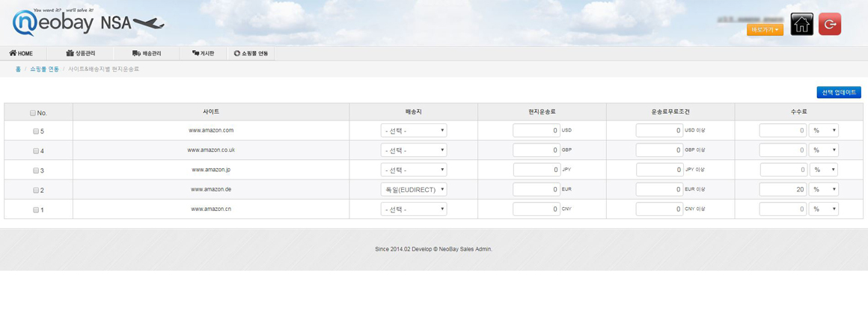Click USD 이상 free-shipping field
Image resolution: width=868 pixels, height=329 pixels.
[x=659, y=131]
